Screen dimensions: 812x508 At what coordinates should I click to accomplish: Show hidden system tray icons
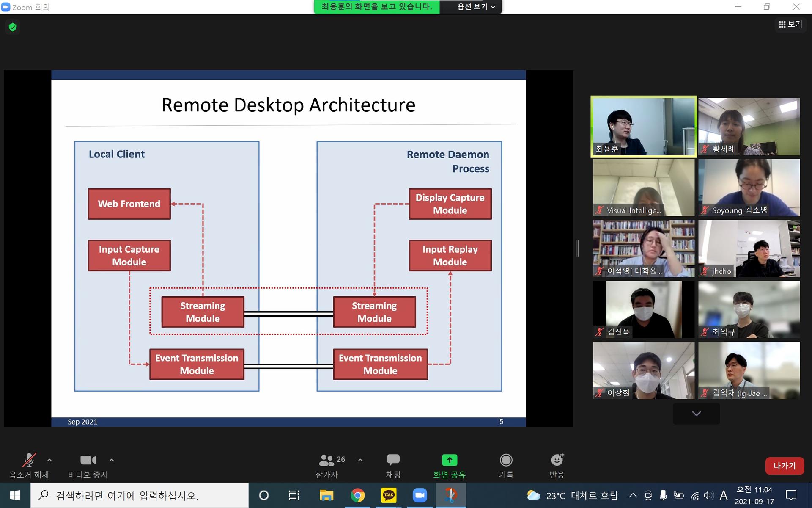point(633,495)
